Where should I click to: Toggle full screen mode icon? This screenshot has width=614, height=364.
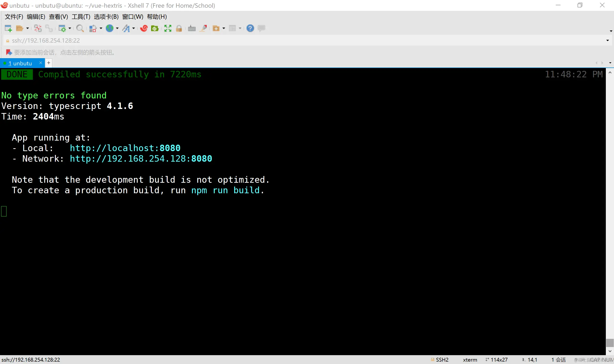coord(168,28)
